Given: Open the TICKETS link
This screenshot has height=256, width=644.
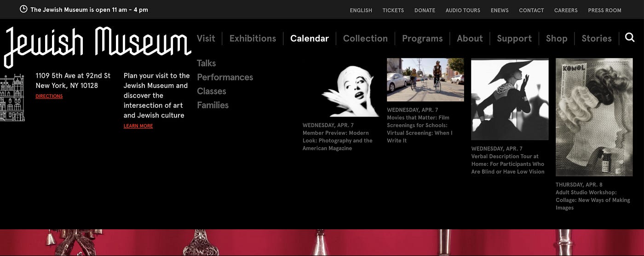Looking at the screenshot, I should click(393, 10).
